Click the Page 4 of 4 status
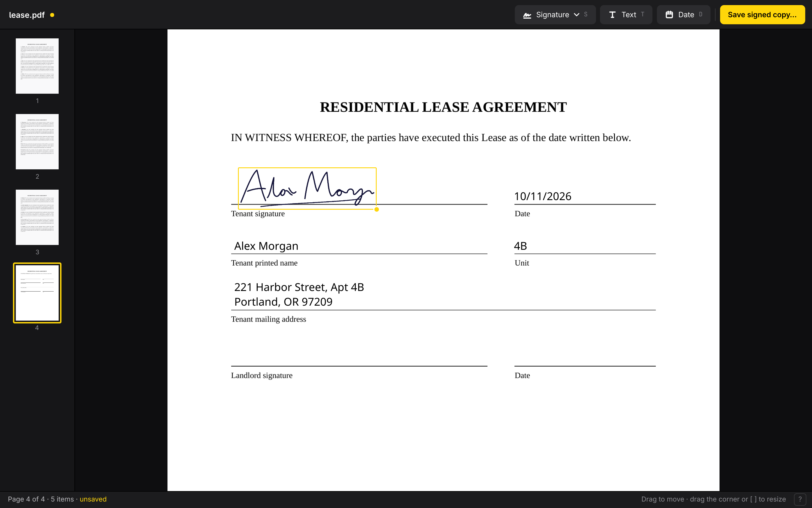This screenshot has height=508, width=812. [26, 499]
